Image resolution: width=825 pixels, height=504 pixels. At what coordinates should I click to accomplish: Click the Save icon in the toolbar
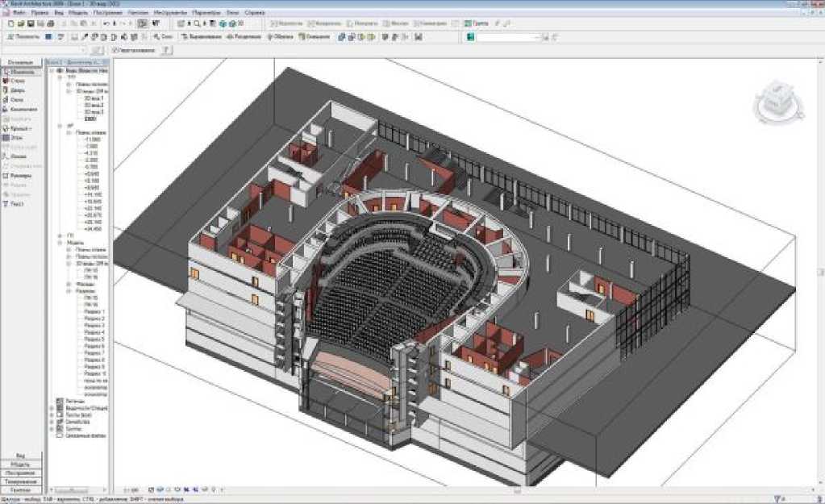(x=31, y=24)
